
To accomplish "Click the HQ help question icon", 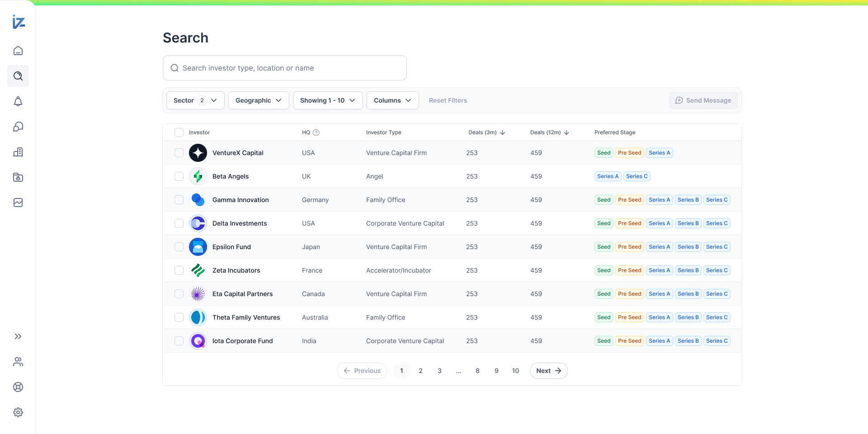I will [x=316, y=132].
